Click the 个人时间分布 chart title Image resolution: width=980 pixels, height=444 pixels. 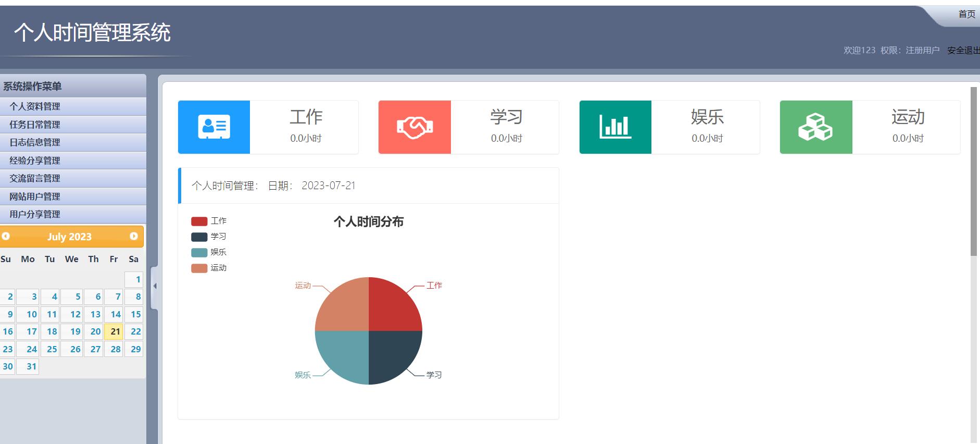point(369,222)
